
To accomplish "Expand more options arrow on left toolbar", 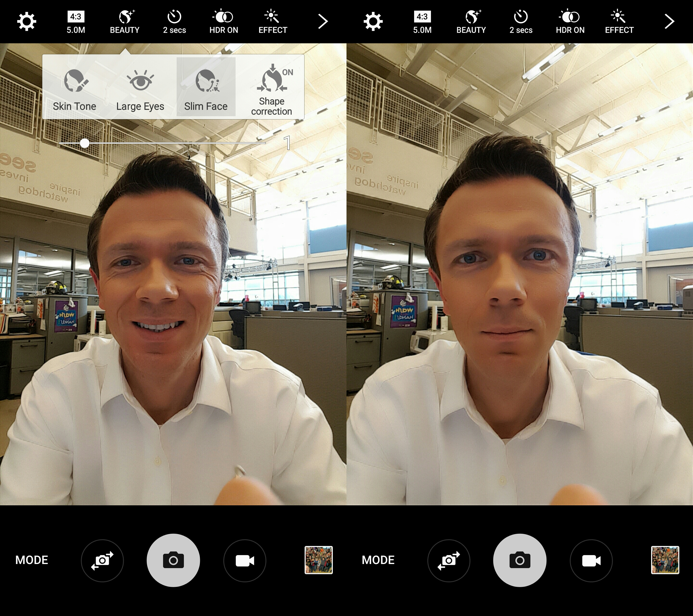I will (323, 22).
